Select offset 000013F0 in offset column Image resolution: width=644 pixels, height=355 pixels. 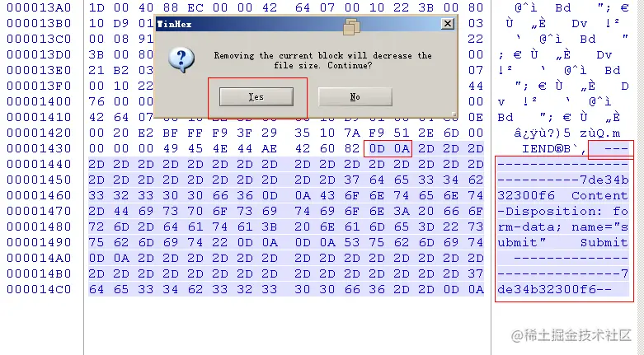tap(39, 86)
